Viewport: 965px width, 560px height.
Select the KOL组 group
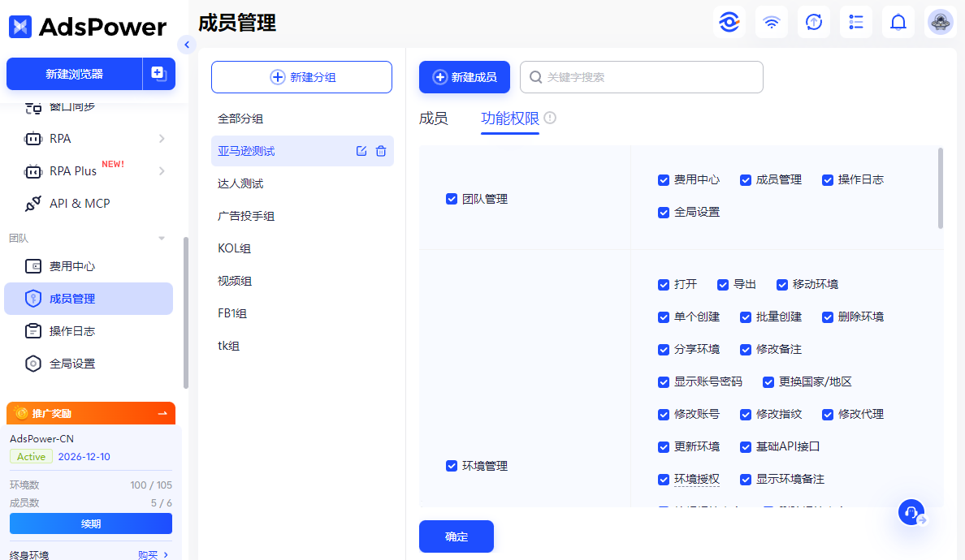(x=302, y=248)
